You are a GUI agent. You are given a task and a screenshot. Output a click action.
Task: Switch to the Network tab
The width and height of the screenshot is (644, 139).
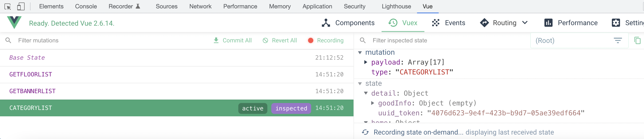(x=200, y=6)
